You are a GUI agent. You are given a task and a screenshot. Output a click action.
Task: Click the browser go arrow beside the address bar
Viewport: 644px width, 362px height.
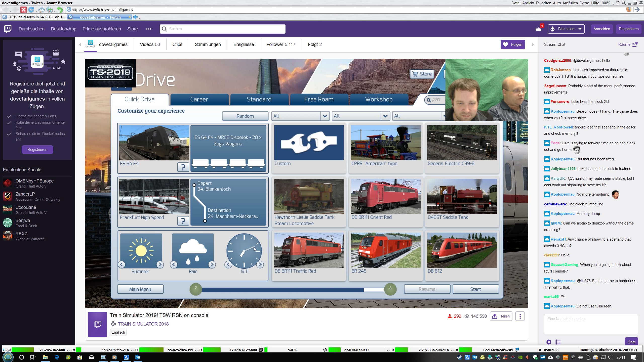point(637,10)
